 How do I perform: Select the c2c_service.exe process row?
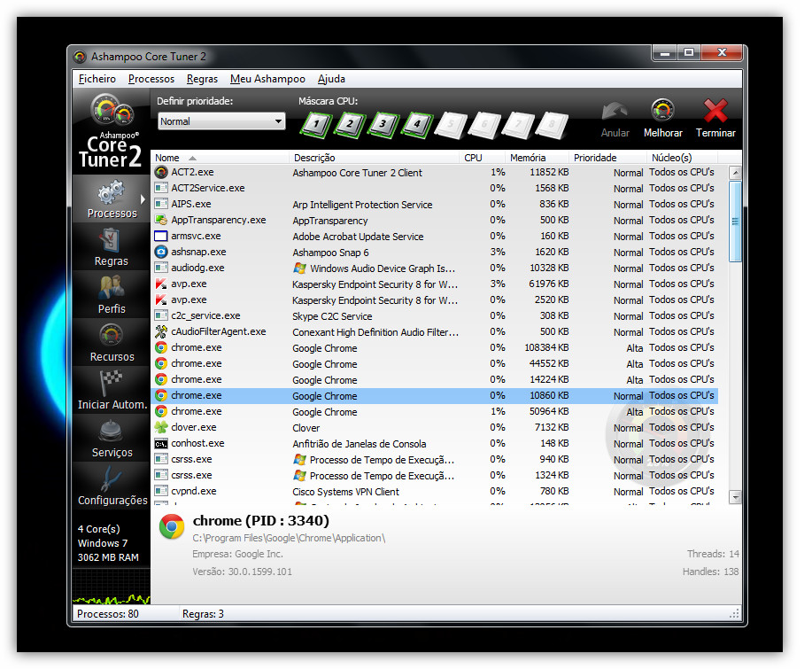[435, 316]
